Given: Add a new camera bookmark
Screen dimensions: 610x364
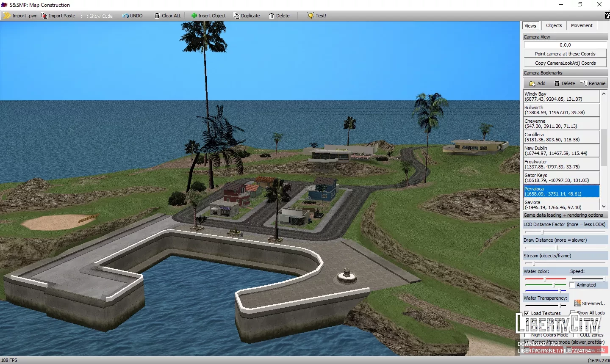Looking at the screenshot, I should [x=537, y=83].
